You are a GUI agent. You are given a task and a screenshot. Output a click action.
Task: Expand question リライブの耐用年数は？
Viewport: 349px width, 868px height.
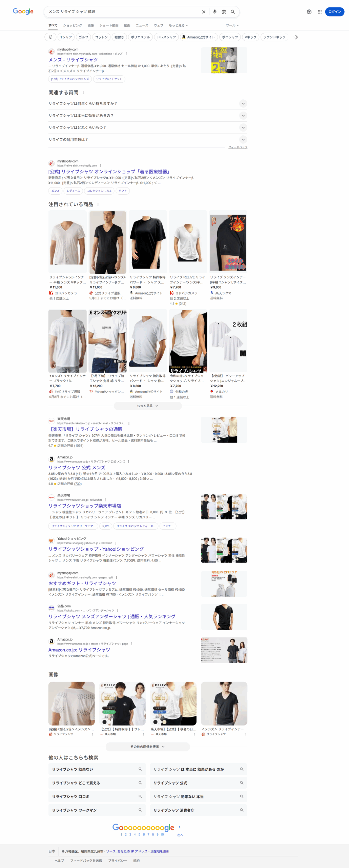243,139
